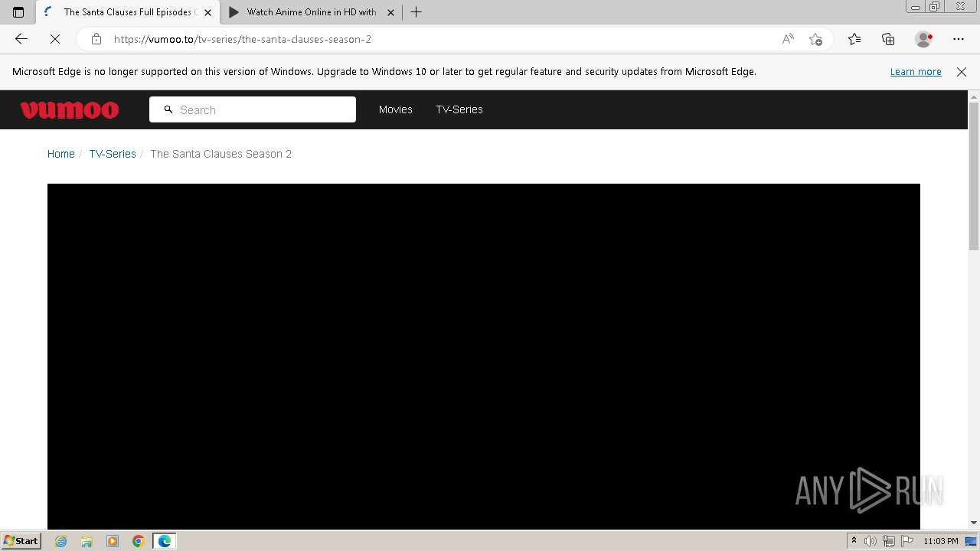Open the browser profile menu

924,39
